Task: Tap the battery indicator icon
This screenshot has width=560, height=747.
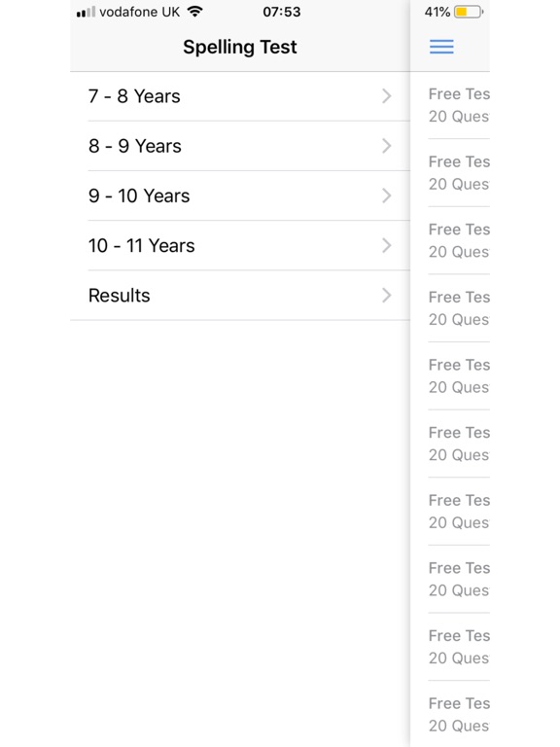Action: coord(469,12)
